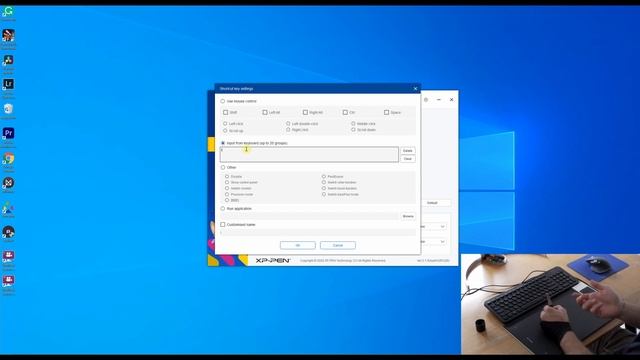Open the Recycle Bin desktop icon

click(x=8, y=109)
